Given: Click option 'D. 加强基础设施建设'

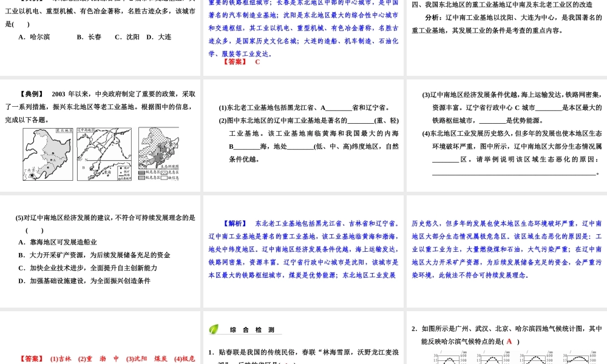Looking at the screenshot, I should coord(84,281).
